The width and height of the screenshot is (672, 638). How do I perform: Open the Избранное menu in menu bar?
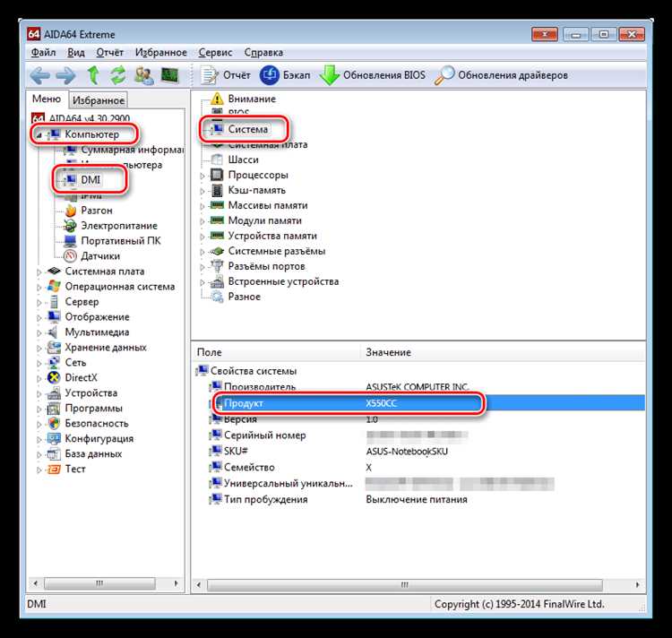[x=162, y=53]
